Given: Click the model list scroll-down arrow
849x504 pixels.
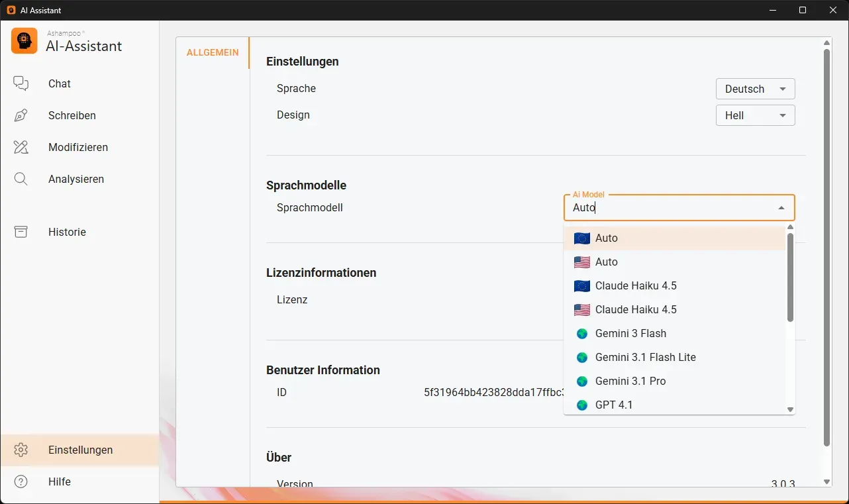Looking at the screenshot, I should [790, 410].
